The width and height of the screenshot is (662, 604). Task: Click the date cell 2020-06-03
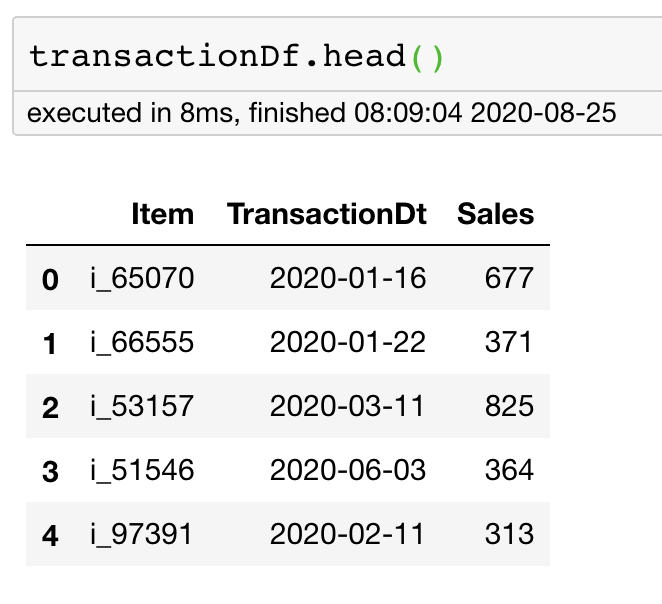(348, 471)
